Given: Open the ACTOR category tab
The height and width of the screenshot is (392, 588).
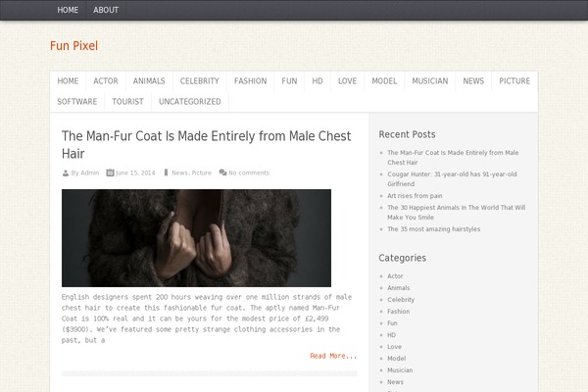Looking at the screenshot, I should click(x=106, y=81).
